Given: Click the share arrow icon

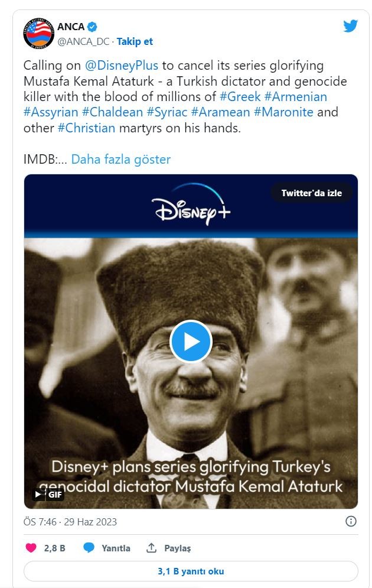Looking at the screenshot, I should pos(151,548).
